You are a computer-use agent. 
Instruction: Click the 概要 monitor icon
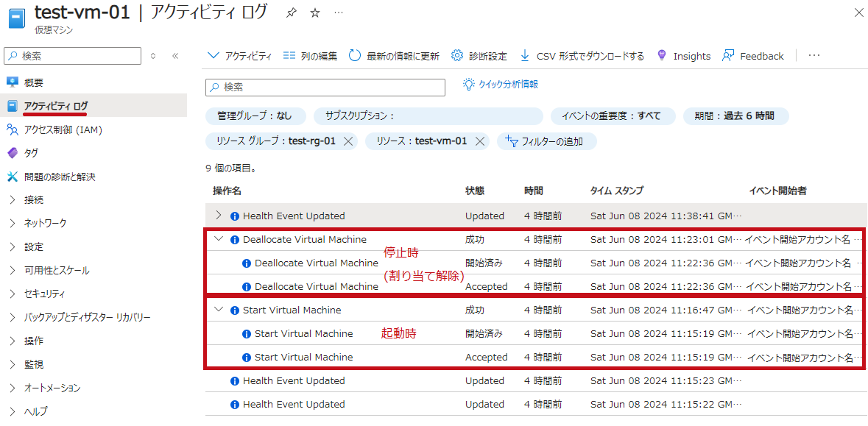click(13, 82)
